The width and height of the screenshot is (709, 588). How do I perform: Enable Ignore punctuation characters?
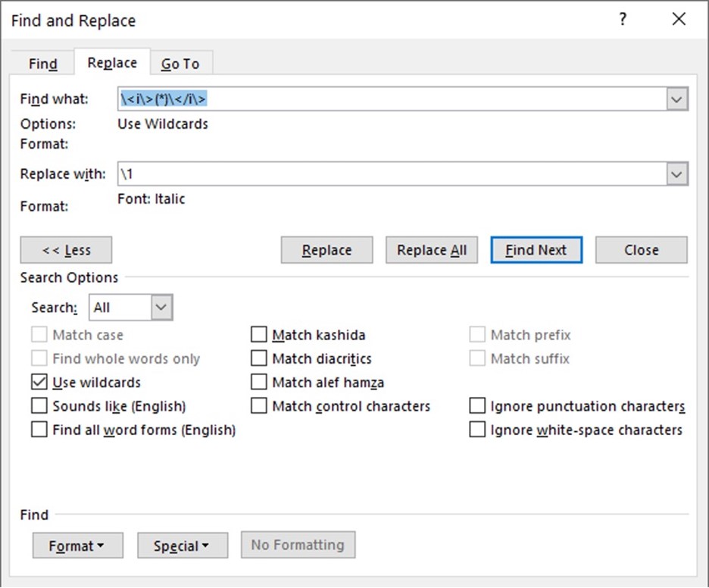(x=477, y=405)
